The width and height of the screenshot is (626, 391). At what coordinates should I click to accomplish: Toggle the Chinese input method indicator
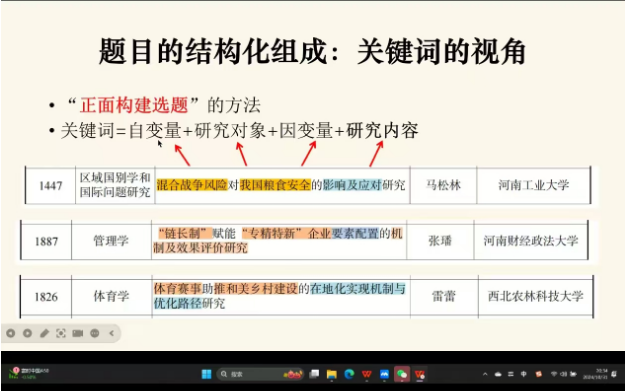click(524, 374)
